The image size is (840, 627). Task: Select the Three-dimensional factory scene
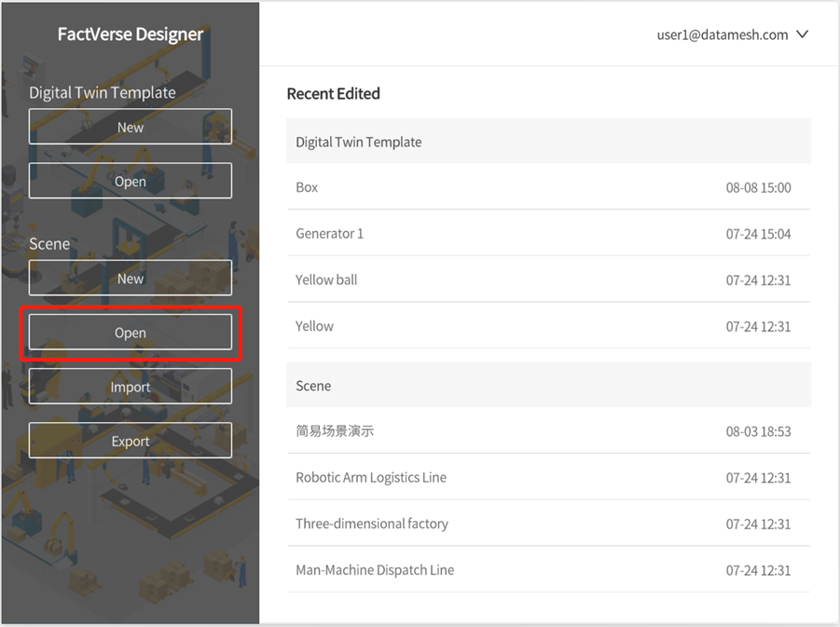548,524
